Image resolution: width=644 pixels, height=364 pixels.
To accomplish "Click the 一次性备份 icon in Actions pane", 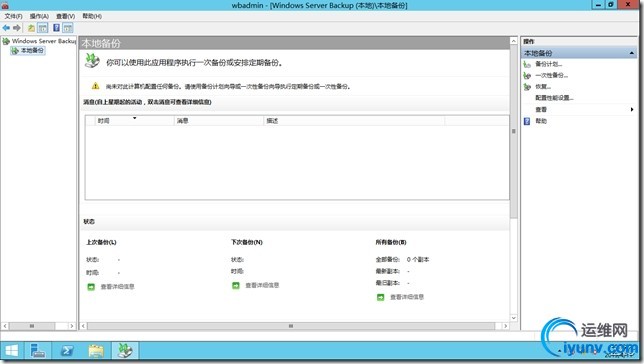I will coord(527,76).
